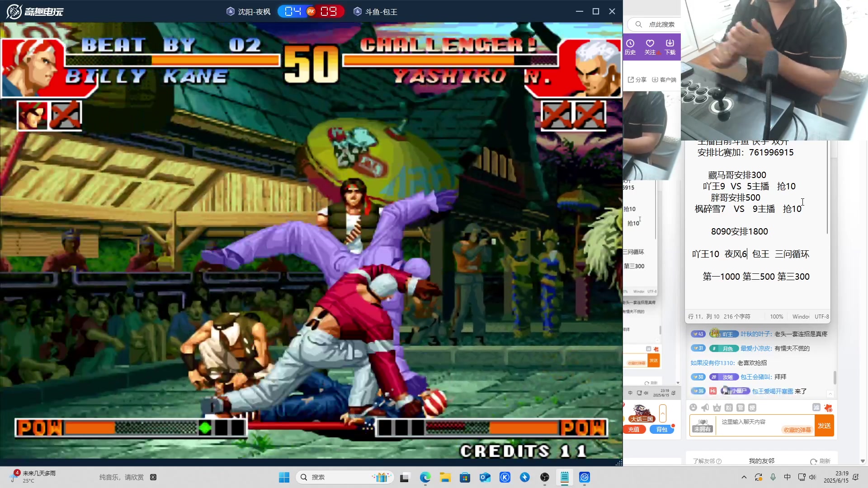Open Task View on taskbar
Image resolution: width=868 pixels, height=488 pixels.
tap(405, 477)
